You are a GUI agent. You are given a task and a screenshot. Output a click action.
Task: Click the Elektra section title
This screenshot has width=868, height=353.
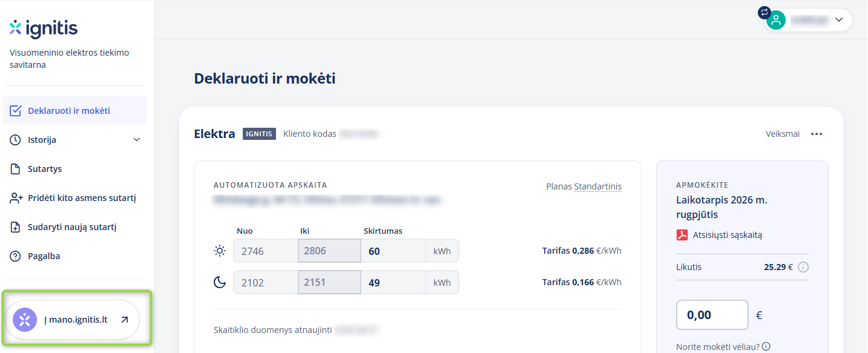click(214, 134)
